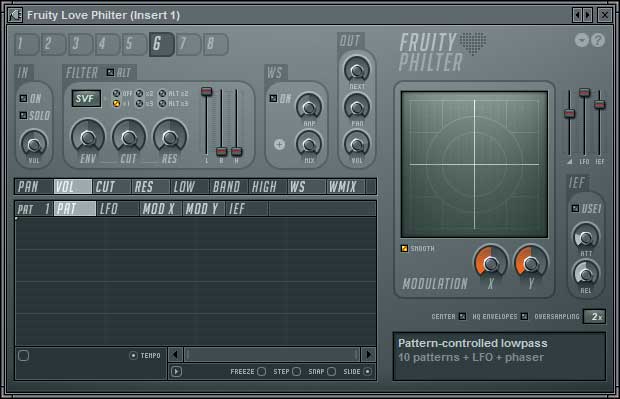Click the Modulation X knob
This screenshot has height=399, width=620.
pos(491,262)
